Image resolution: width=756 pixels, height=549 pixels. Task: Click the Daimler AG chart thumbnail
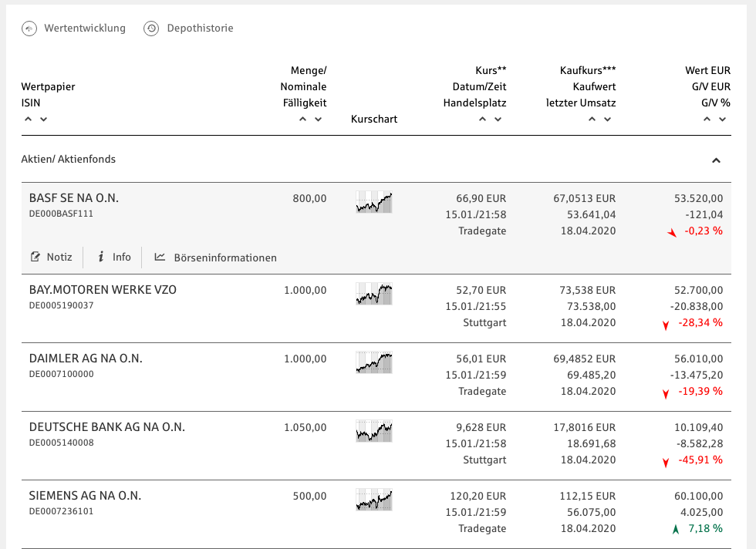pyautogui.click(x=374, y=363)
